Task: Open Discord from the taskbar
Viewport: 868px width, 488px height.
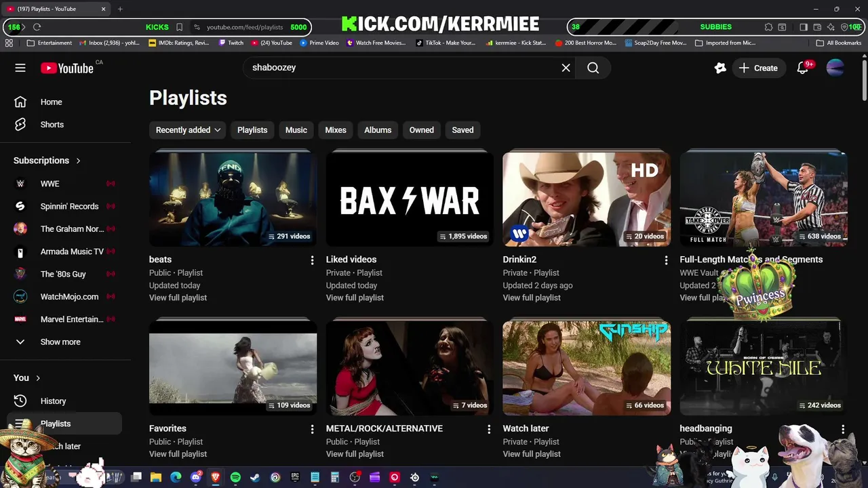Action: pyautogui.click(x=196, y=477)
